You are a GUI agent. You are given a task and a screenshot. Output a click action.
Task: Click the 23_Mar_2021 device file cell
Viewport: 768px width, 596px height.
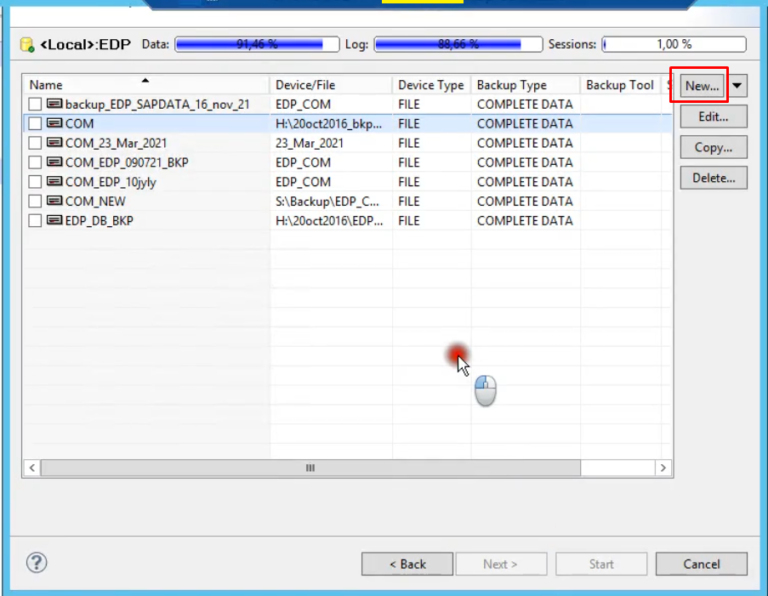click(310, 143)
